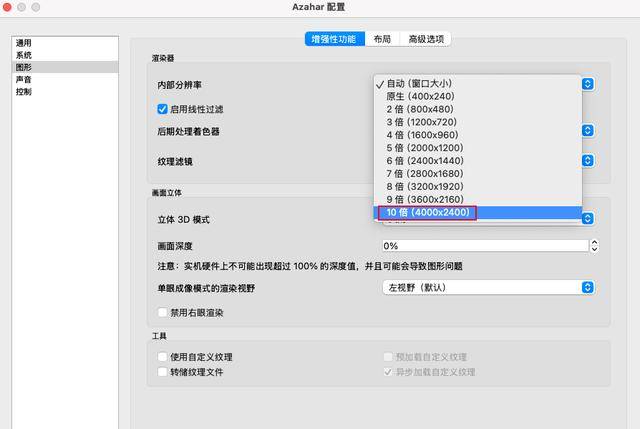Select 控制 in the sidebar list
Screen dimensions: 640x429
click(x=65, y=91)
